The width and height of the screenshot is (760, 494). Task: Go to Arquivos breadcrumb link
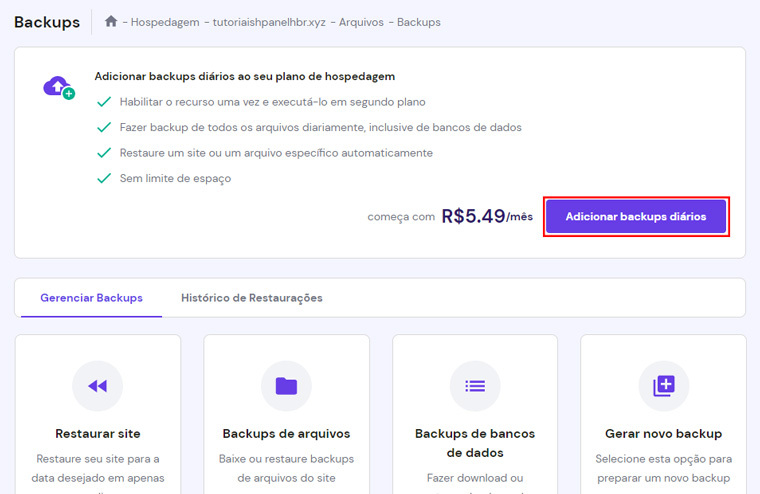(361, 22)
